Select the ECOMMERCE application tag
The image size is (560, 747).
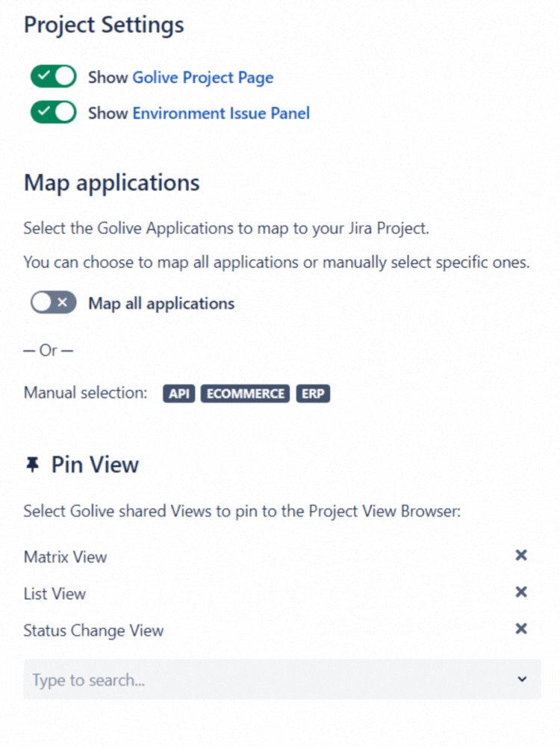pyautogui.click(x=245, y=394)
